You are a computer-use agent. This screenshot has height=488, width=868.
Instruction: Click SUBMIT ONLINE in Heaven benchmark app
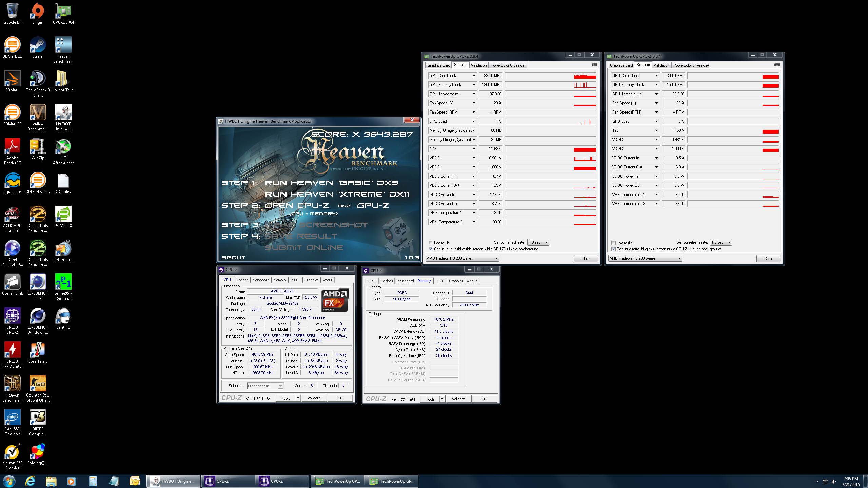(304, 248)
